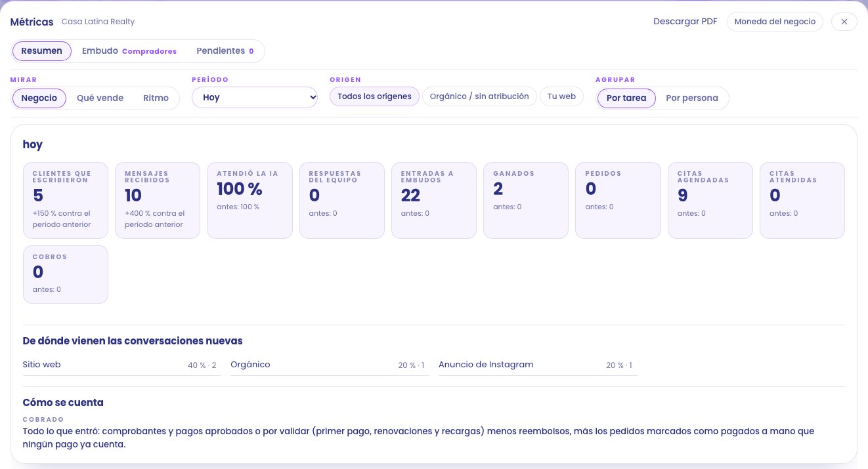The height and width of the screenshot is (469, 868).
Task: Click '+150 % contra el período anterior' text
Action: point(62,219)
